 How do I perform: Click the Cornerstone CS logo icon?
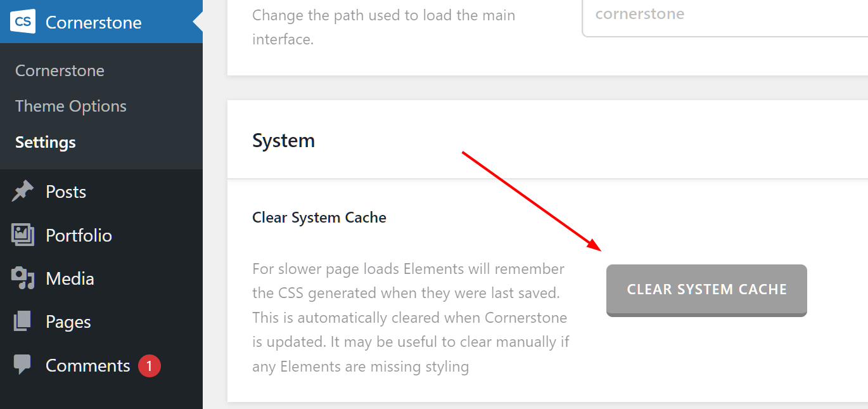coord(23,22)
